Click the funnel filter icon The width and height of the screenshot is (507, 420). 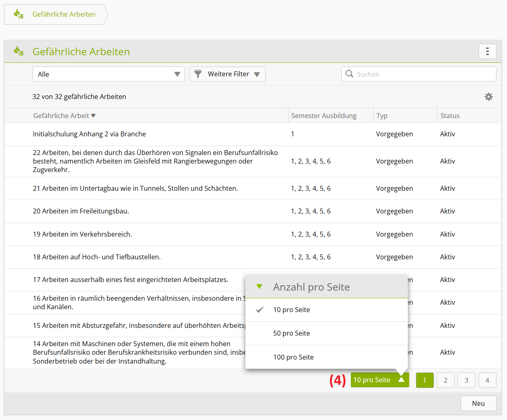(x=198, y=74)
